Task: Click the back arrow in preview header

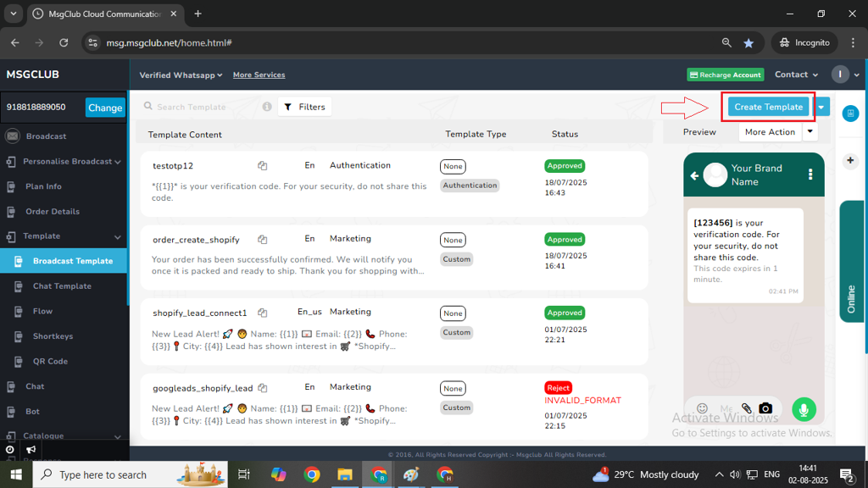Action: [x=694, y=175]
